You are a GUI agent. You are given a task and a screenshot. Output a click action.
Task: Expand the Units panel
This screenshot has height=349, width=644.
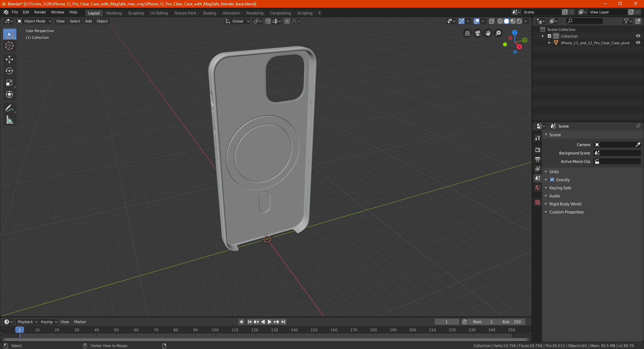pos(554,172)
